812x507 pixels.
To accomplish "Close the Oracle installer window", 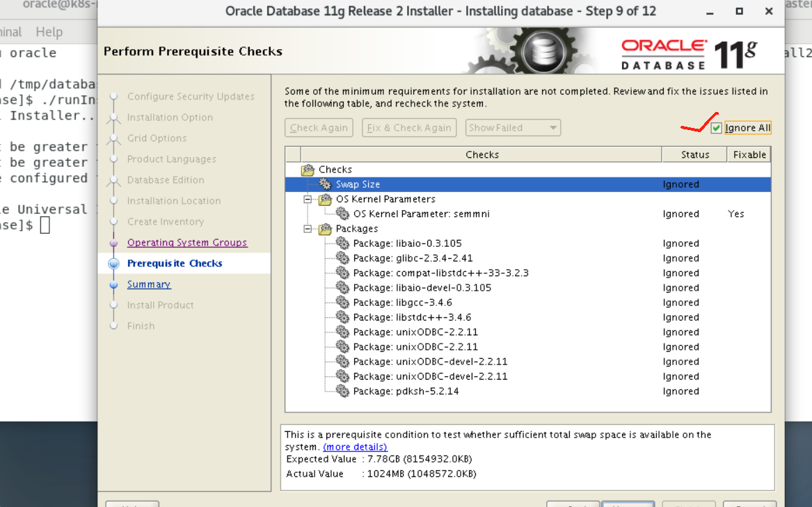I will coord(769,11).
